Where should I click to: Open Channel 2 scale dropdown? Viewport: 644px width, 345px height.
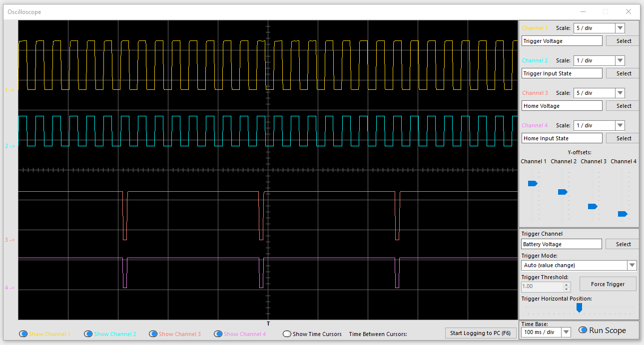620,61
